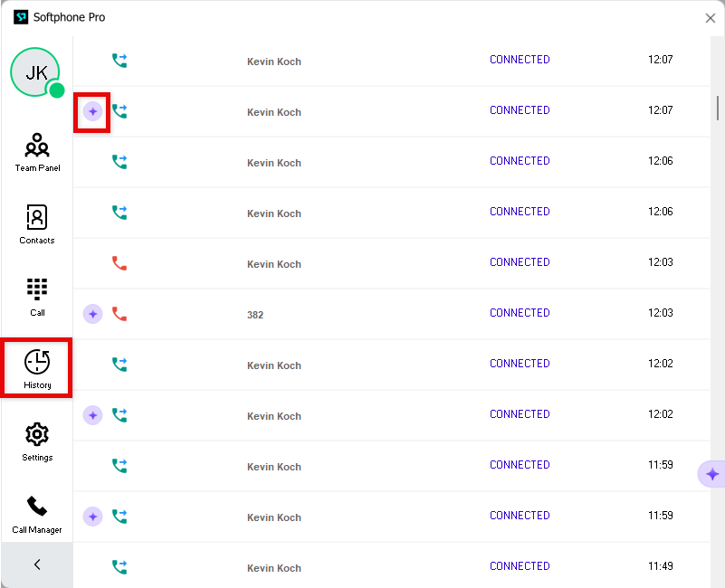Open the Call Manager

[x=37, y=515]
